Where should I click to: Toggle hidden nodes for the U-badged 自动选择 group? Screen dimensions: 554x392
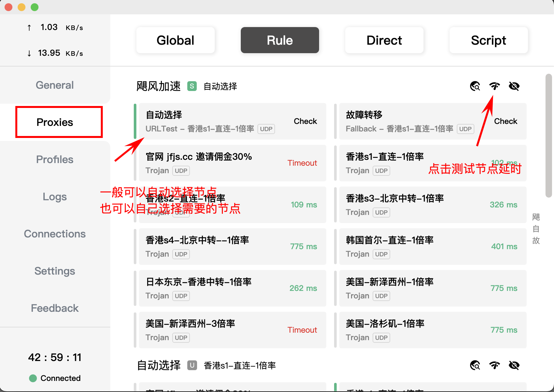[x=514, y=365]
